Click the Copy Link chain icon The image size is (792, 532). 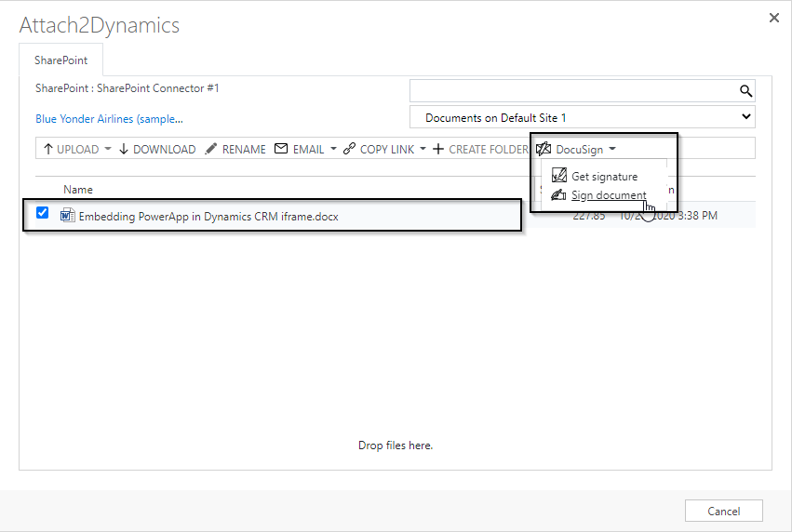click(350, 149)
